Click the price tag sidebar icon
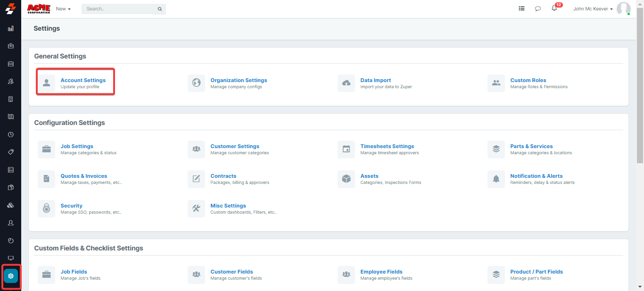 point(11,152)
